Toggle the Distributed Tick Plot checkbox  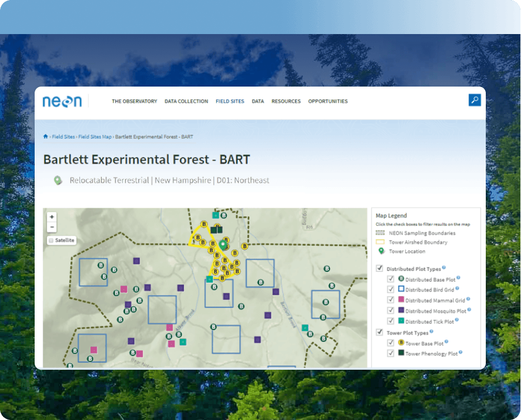(x=391, y=321)
